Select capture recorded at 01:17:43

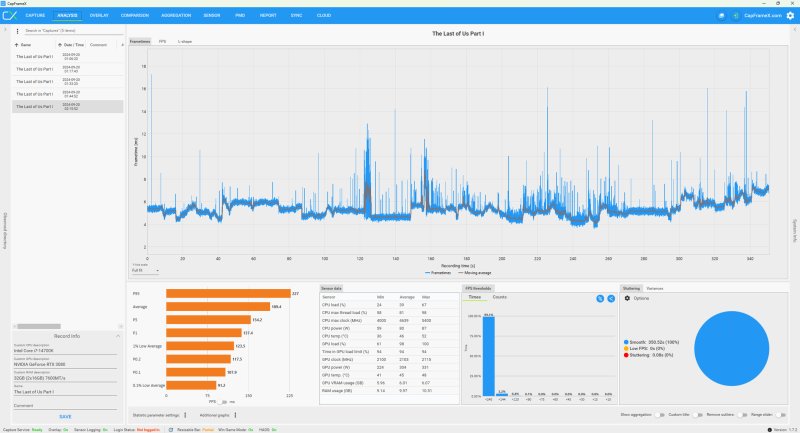pyautogui.click(x=67, y=69)
